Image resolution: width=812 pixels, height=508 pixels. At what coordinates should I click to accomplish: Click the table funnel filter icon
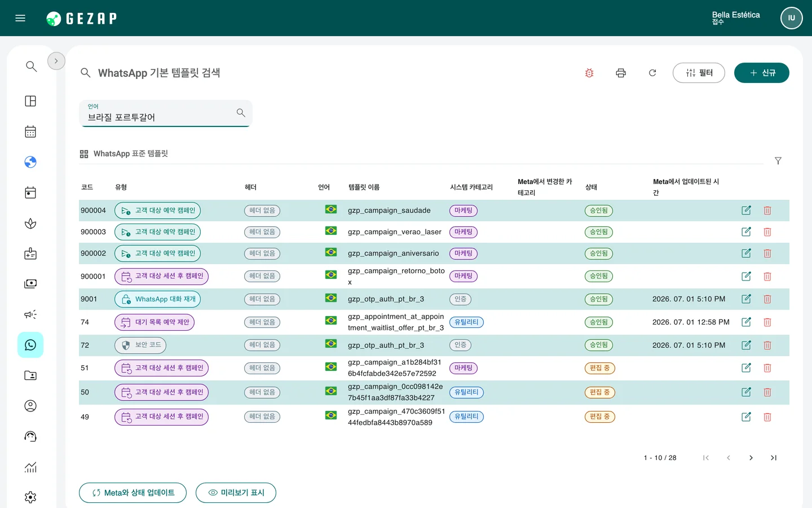[778, 161]
